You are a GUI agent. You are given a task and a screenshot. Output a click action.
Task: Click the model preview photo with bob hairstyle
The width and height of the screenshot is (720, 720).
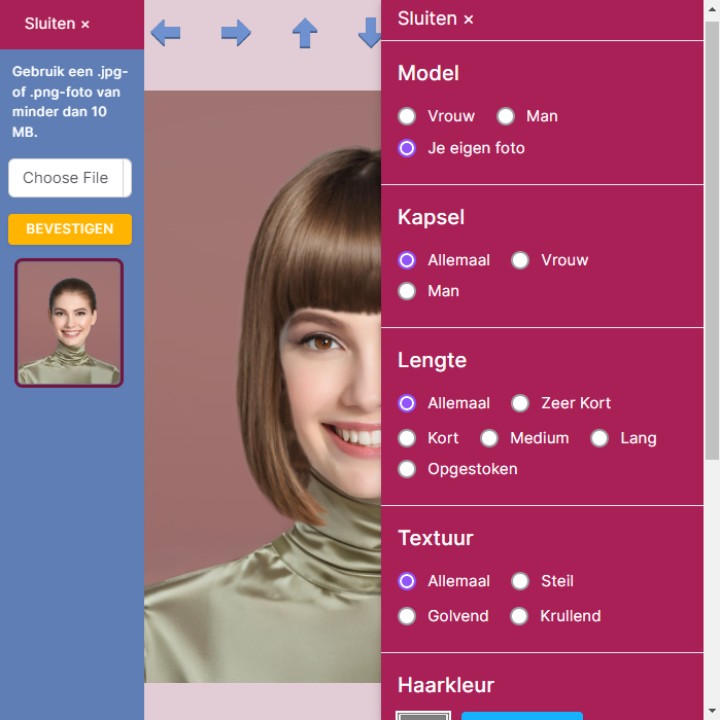[263, 386]
